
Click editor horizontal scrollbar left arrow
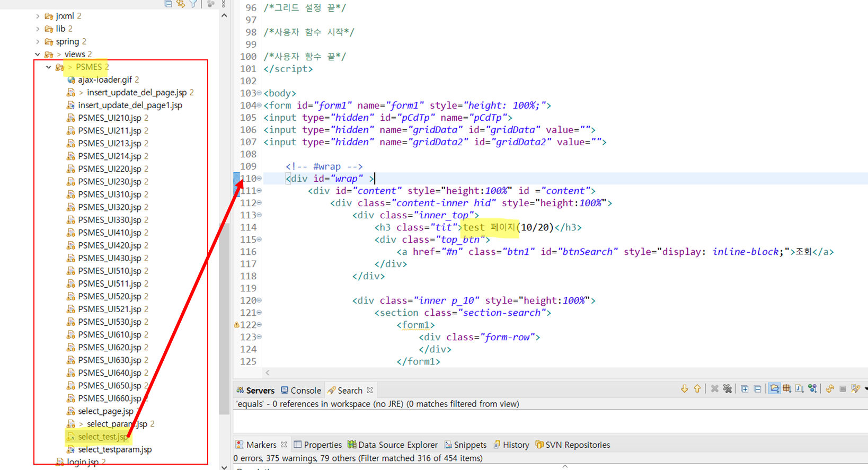268,373
